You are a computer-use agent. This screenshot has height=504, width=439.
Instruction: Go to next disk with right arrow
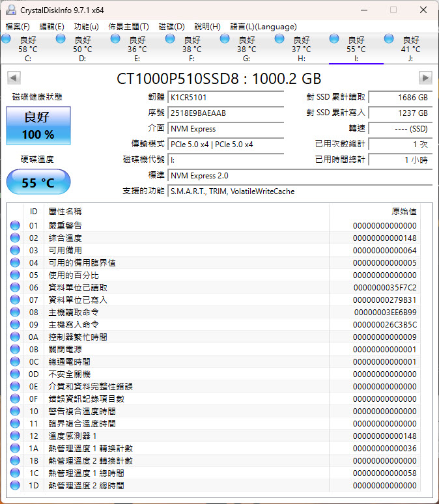tap(425, 77)
